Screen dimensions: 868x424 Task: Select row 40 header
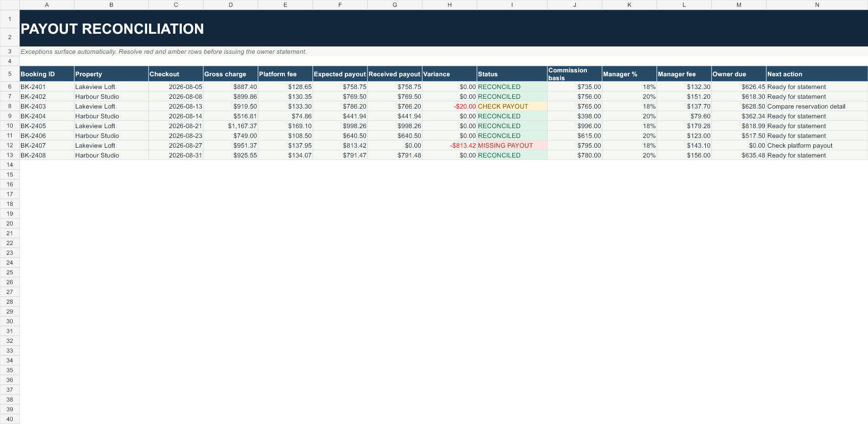[x=10, y=419]
